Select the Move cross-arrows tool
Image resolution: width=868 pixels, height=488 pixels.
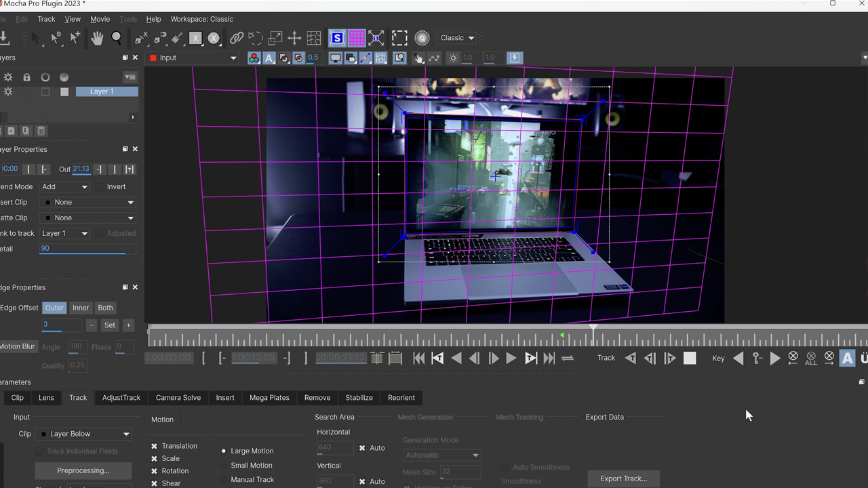pos(294,38)
